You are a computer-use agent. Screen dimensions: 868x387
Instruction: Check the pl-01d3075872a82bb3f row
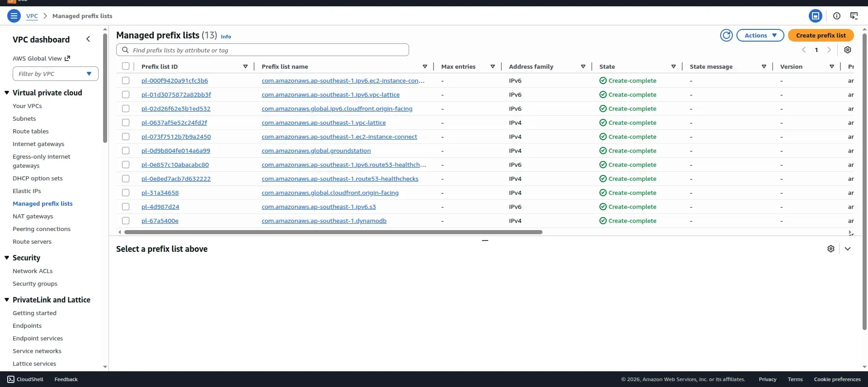(x=126, y=94)
